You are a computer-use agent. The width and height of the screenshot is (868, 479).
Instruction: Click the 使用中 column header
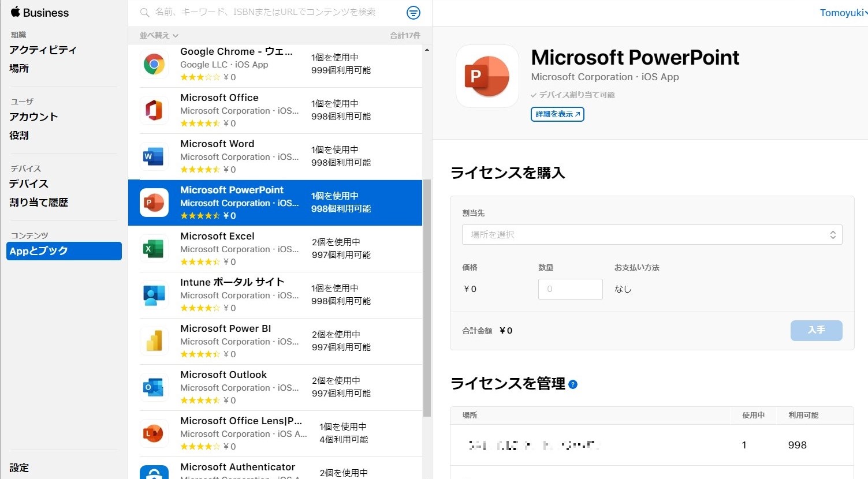(754, 415)
